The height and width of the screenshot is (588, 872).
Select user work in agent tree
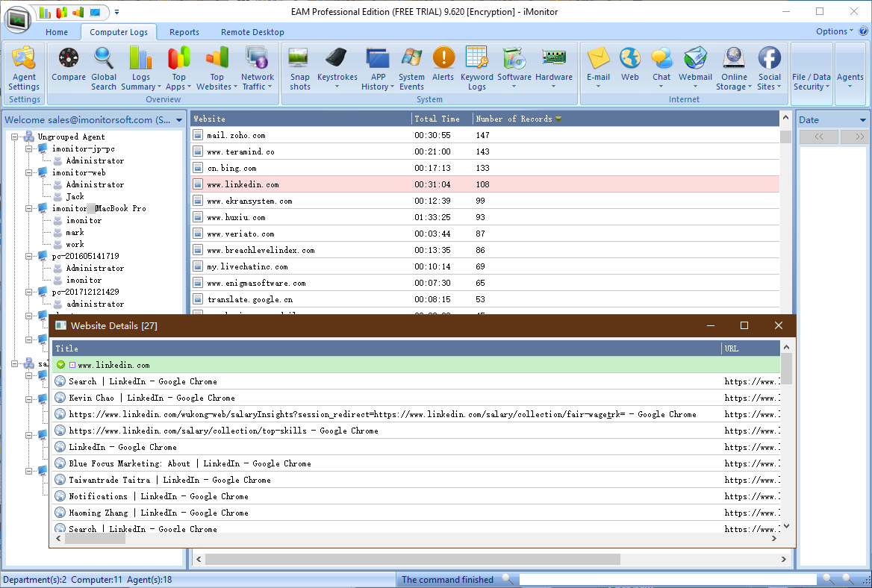[75, 244]
